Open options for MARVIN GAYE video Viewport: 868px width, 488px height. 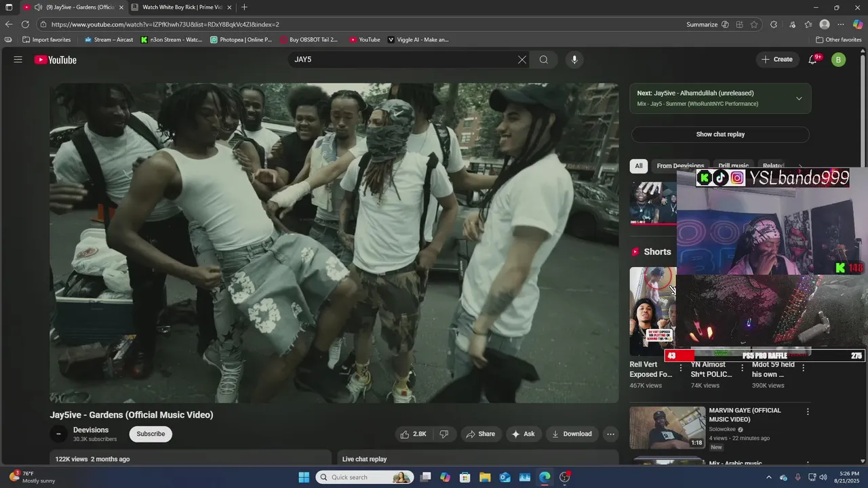pyautogui.click(x=808, y=411)
